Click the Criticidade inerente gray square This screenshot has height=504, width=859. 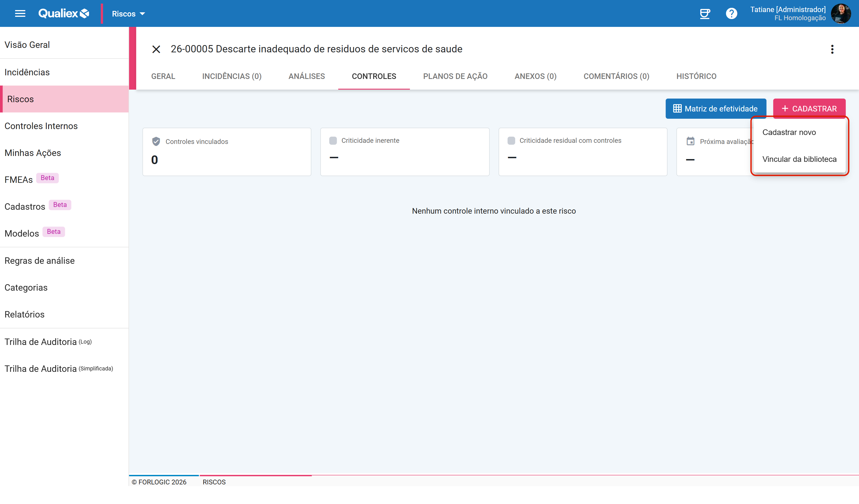coord(333,141)
